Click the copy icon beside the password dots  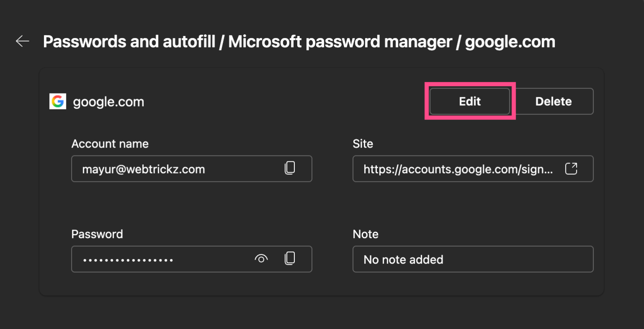pos(290,259)
